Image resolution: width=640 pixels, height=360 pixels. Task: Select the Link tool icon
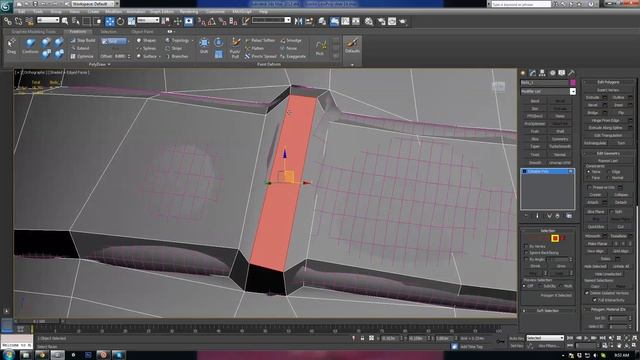8,21
